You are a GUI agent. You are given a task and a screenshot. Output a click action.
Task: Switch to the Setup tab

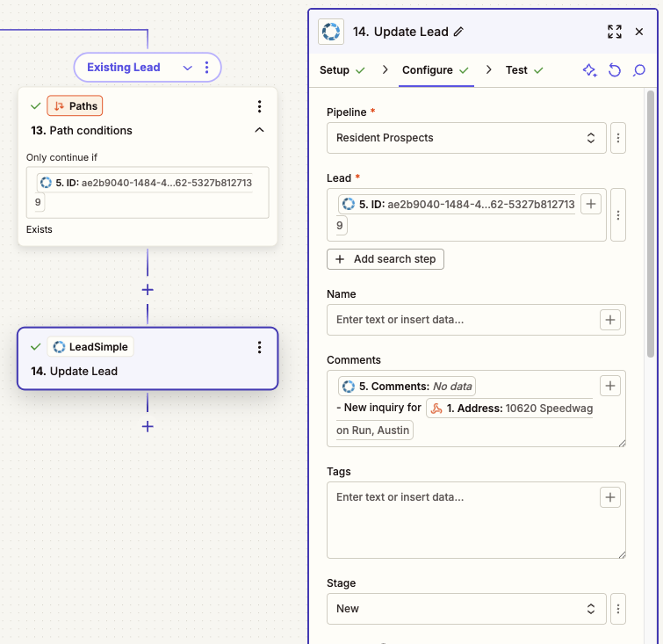[x=335, y=70]
